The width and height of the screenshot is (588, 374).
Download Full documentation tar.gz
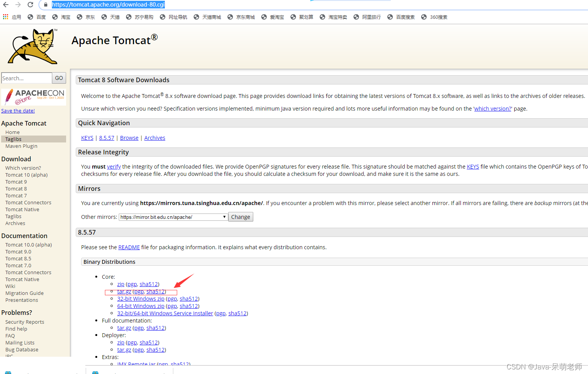click(x=124, y=328)
